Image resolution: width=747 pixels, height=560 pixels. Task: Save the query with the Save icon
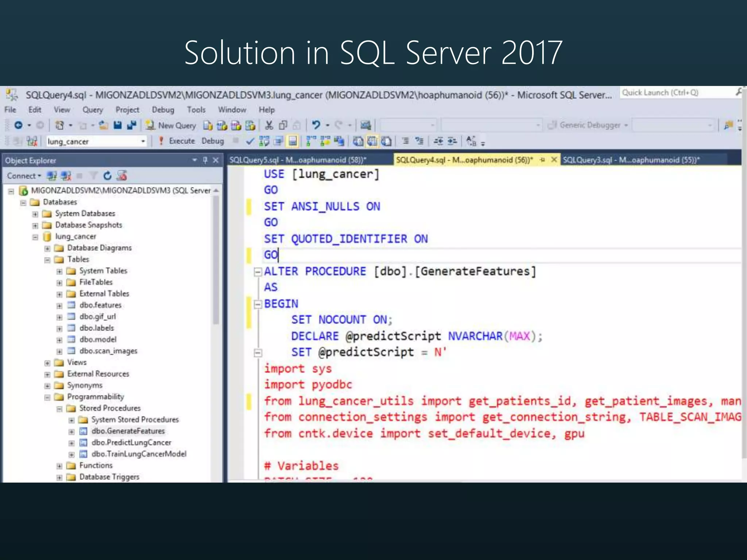click(x=117, y=125)
